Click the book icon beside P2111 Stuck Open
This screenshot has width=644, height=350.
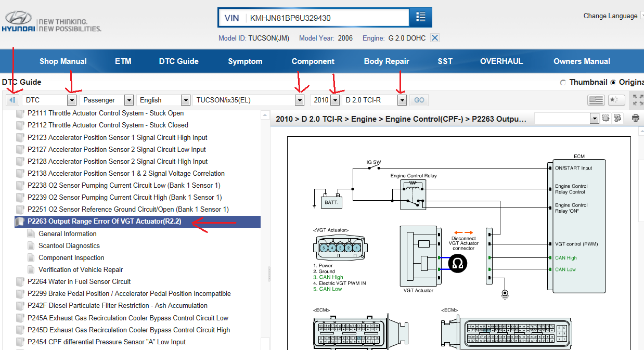pos(20,113)
